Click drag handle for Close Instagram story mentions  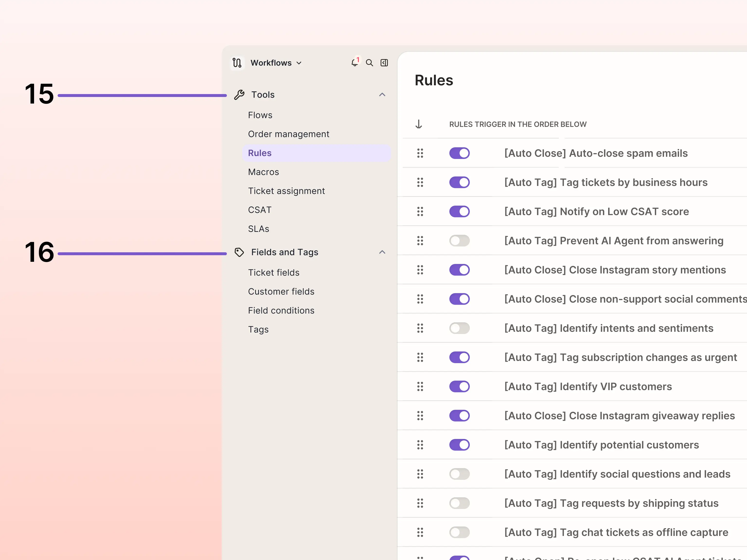tap(420, 270)
